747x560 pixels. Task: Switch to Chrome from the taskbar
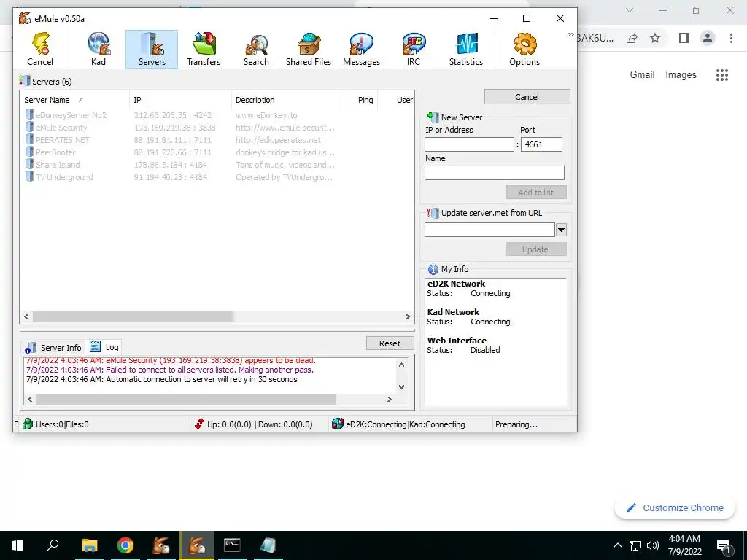coord(125,545)
